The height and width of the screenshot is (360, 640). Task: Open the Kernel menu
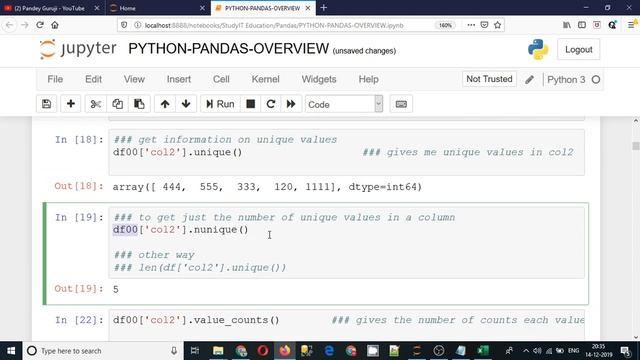pyautogui.click(x=265, y=79)
